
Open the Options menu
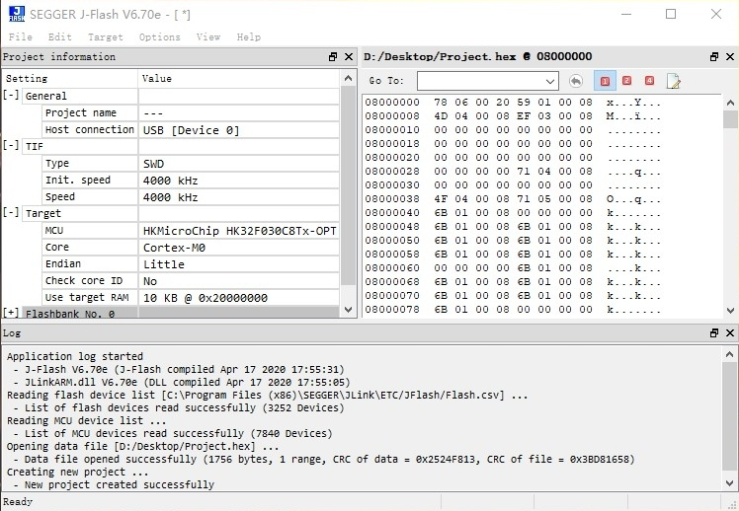(x=160, y=37)
